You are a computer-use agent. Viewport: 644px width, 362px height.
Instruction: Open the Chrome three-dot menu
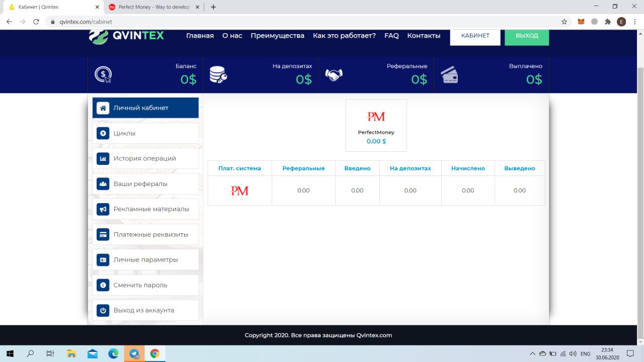point(635,22)
